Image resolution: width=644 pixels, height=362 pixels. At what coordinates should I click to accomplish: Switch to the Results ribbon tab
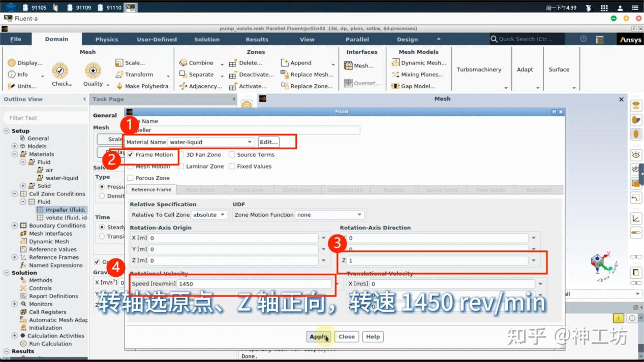point(257,39)
